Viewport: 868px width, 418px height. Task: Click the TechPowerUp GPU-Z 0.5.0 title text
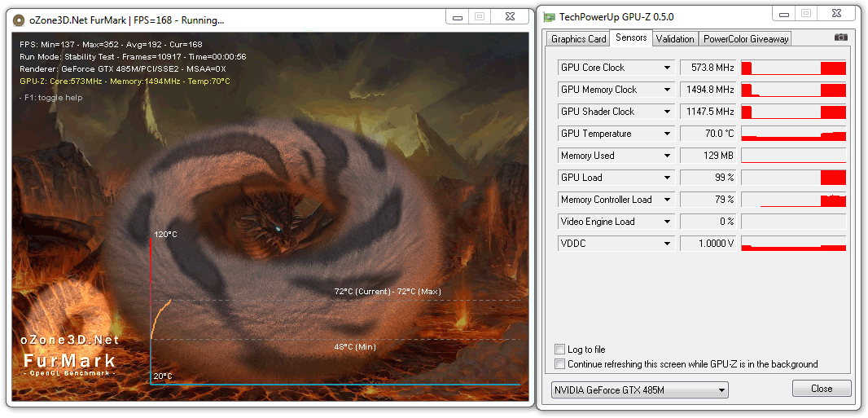(x=616, y=17)
